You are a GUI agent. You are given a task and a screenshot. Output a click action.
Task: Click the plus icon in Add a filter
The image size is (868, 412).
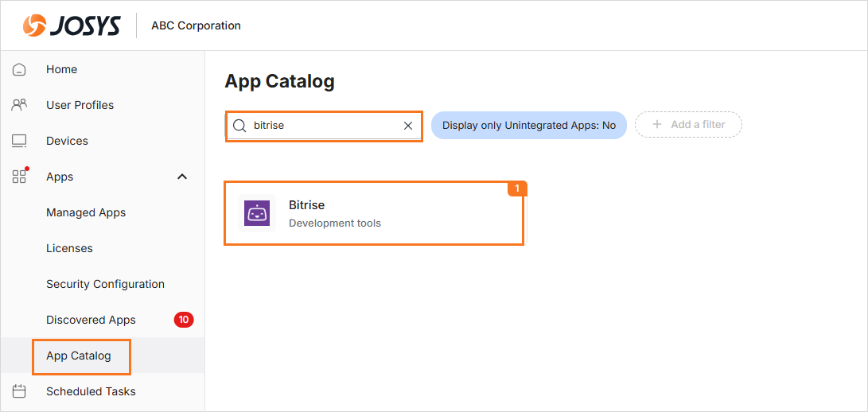657,125
